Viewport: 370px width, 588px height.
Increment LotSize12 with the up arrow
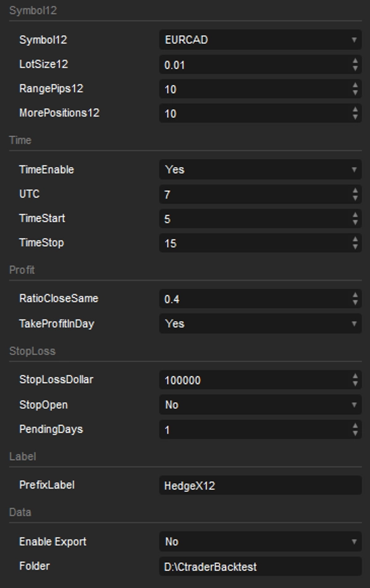pyautogui.click(x=355, y=61)
